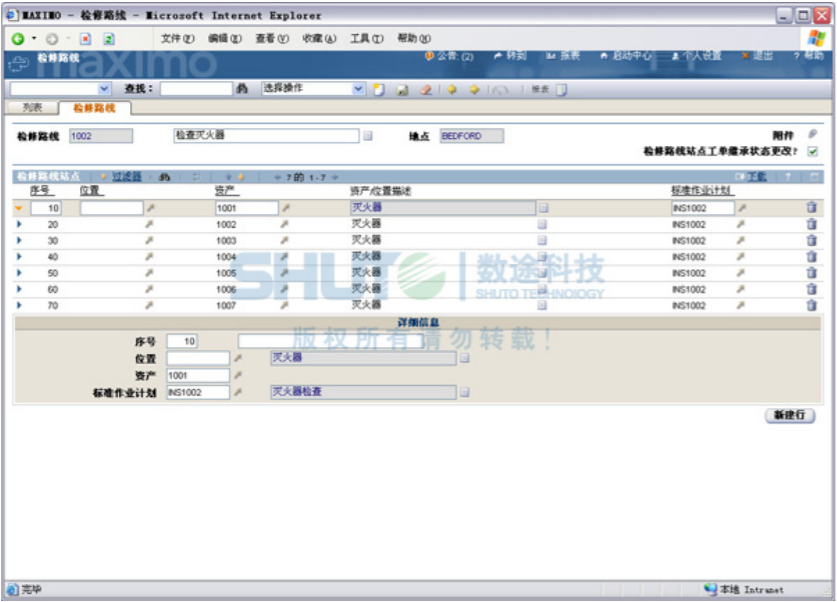The image size is (837, 602).
Task: Click long description icon next to 检查灭火器 field
Action: [x=368, y=136]
